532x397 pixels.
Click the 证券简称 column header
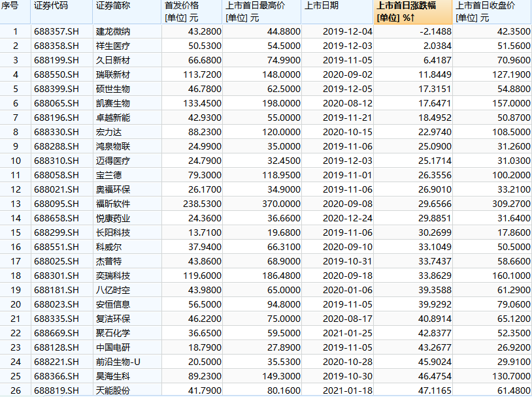[x=127, y=12]
